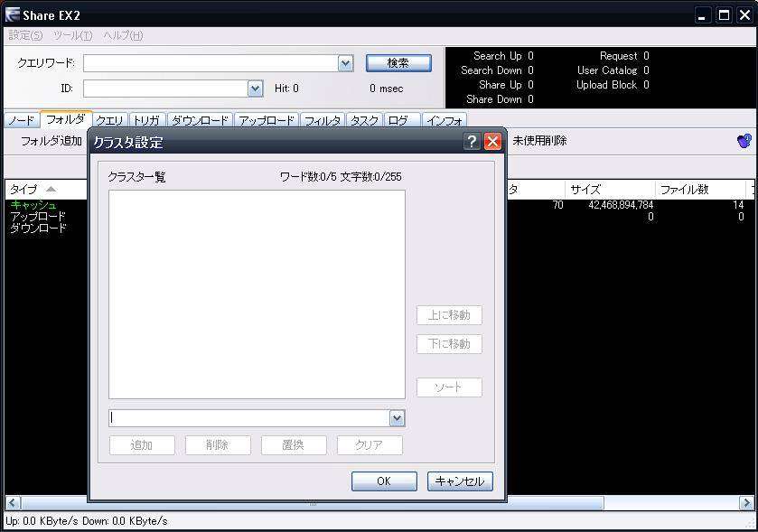Switch to the インフォ tab
This screenshot has width=758, height=532.
(x=445, y=120)
